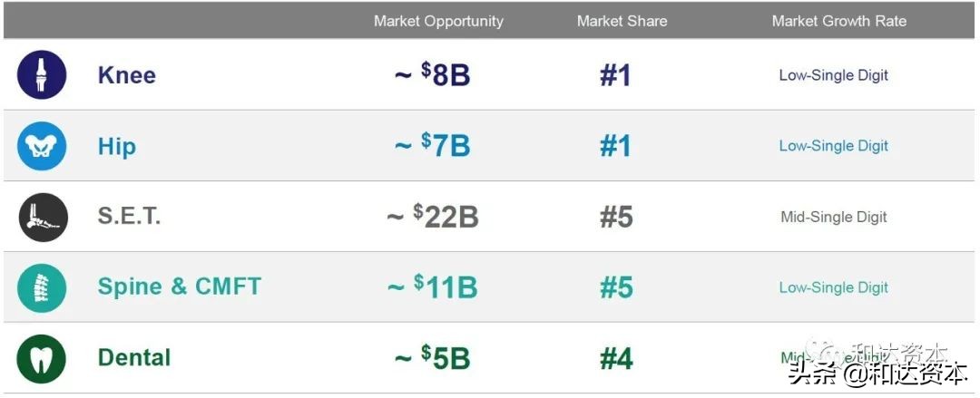Click the S.E.T. Mid-Single Digit growth text

tap(833, 217)
